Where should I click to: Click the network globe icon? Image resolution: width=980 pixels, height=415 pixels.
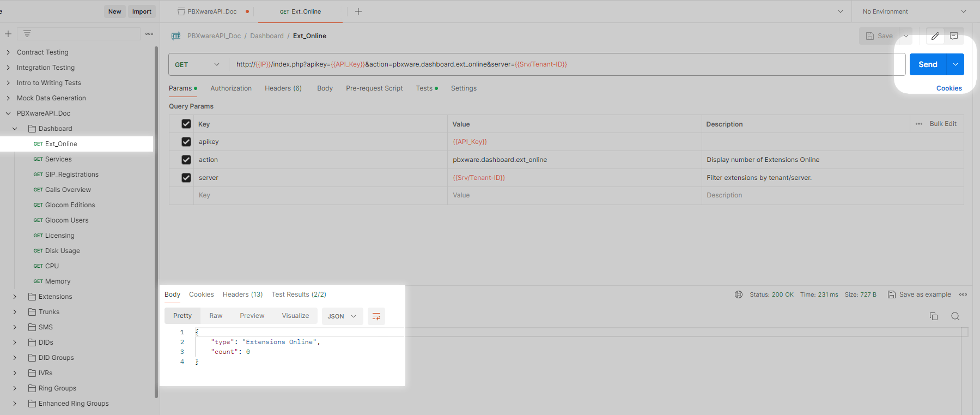(x=739, y=294)
